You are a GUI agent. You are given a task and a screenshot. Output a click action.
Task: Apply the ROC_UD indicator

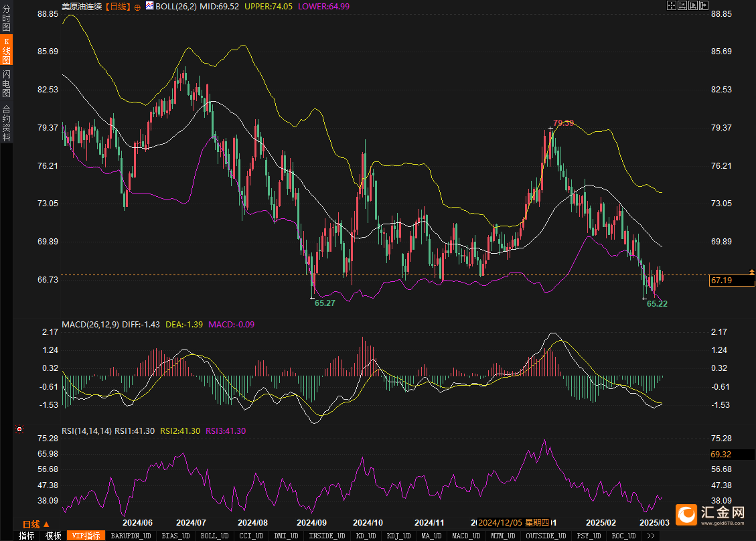(x=623, y=536)
